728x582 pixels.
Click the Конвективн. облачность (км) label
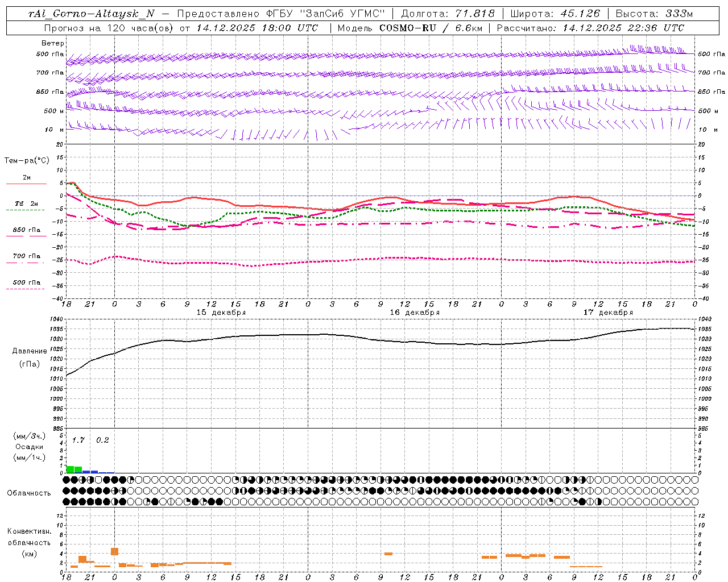click(x=29, y=542)
